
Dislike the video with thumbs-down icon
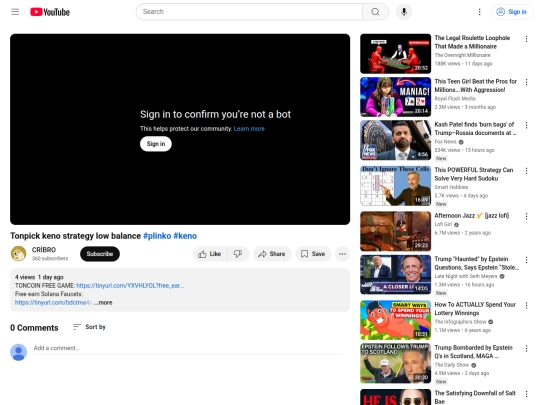pos(238,254)
